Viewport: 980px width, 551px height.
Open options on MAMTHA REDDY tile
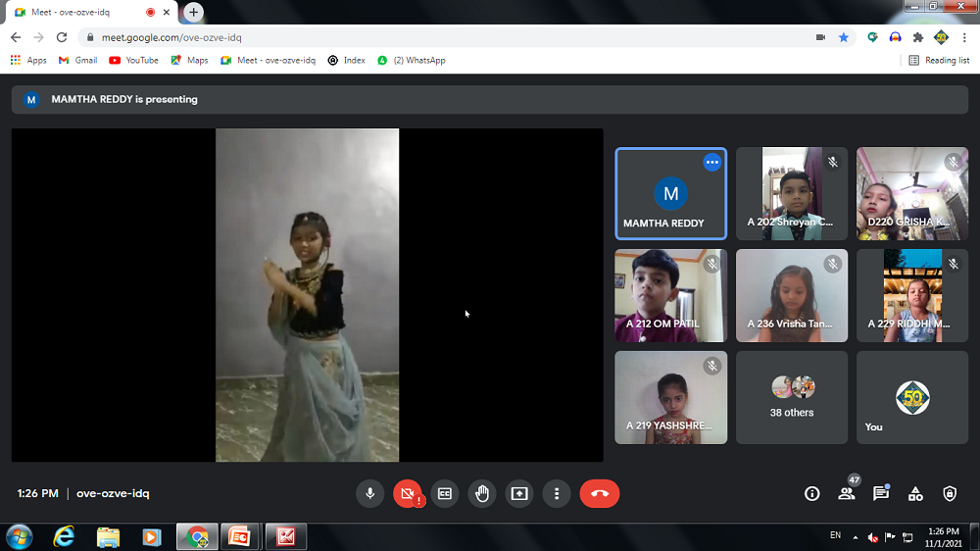pyautogui.click(x=712, y=163)
